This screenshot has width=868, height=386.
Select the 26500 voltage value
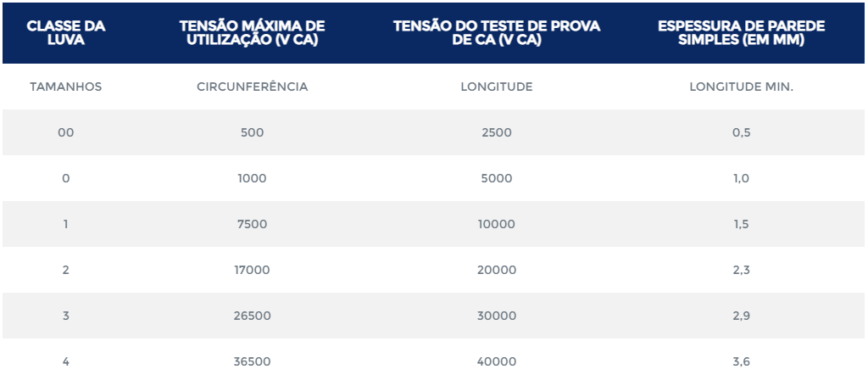(253, 316)
